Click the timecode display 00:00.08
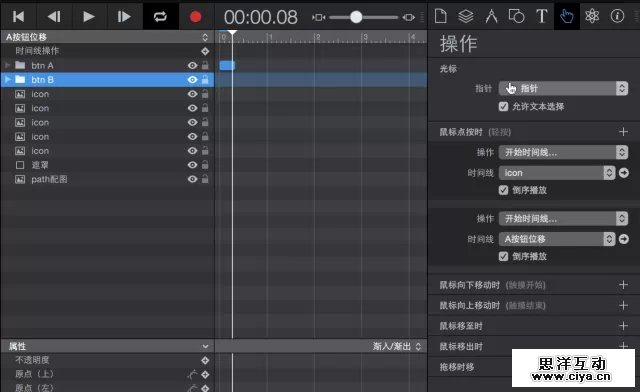This screenshot has height=392, width=640. click(261, 17)
